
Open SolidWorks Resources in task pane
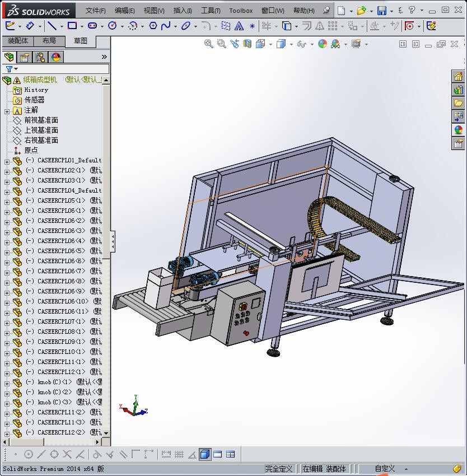[x=458, y=76]
